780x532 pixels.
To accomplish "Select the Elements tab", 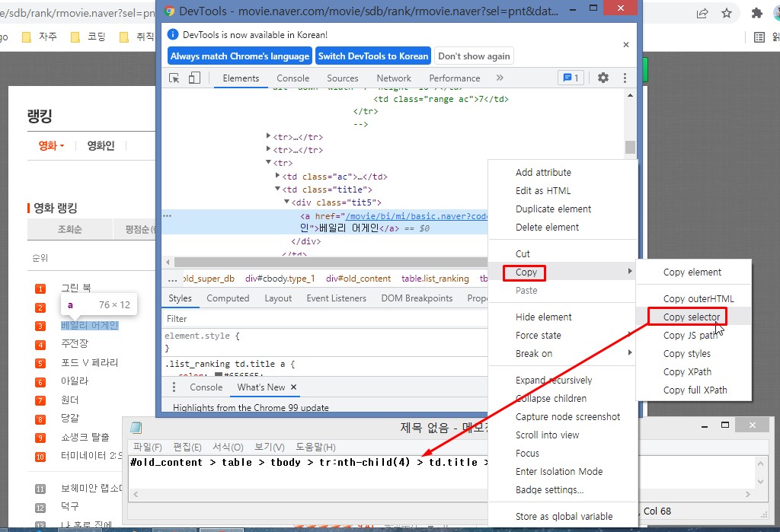I will (x=241, y=78).
